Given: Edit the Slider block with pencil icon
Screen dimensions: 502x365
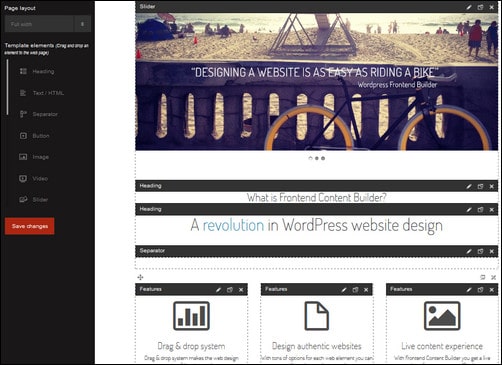Looking at the screenshot, I should click(469, 7).
